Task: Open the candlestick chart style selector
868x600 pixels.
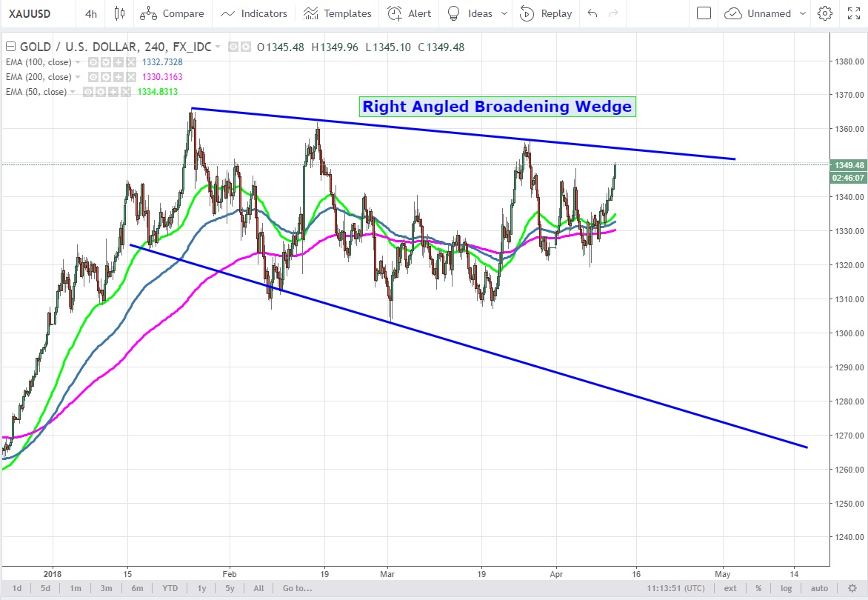Action: [x=120, y=13]
